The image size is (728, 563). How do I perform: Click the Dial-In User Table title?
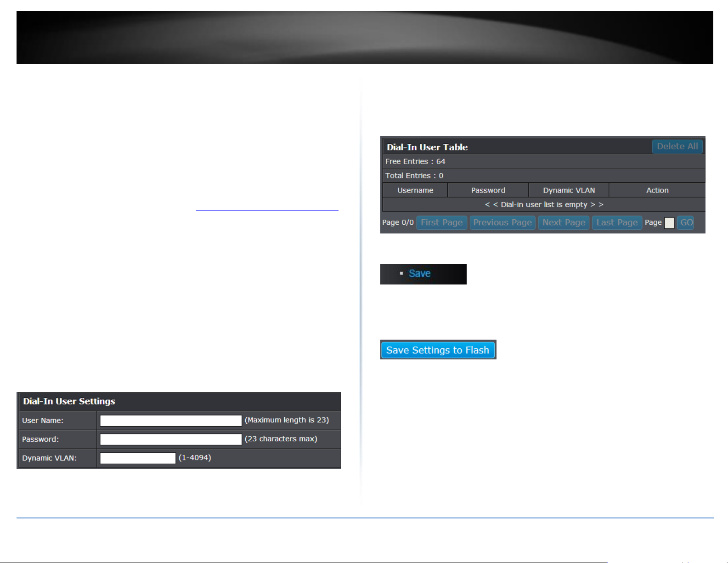(x=427, y=147)
